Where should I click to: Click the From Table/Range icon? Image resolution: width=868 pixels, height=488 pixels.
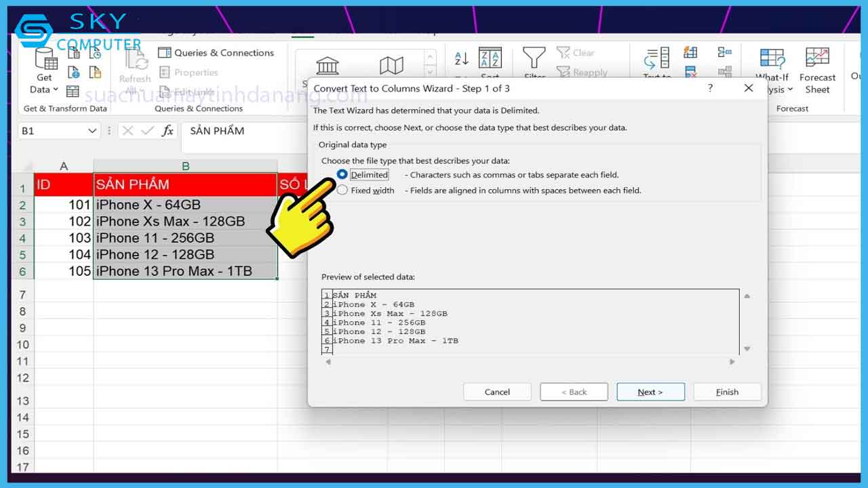click(73, 91)
